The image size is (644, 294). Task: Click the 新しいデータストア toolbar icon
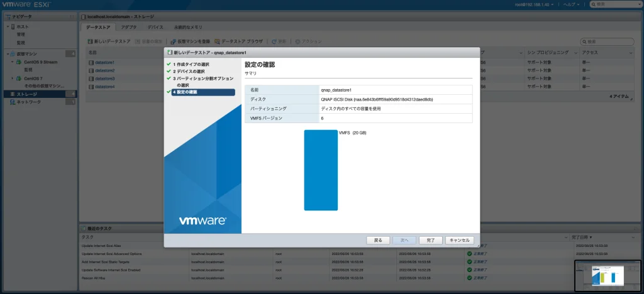[x=91, y=41]
